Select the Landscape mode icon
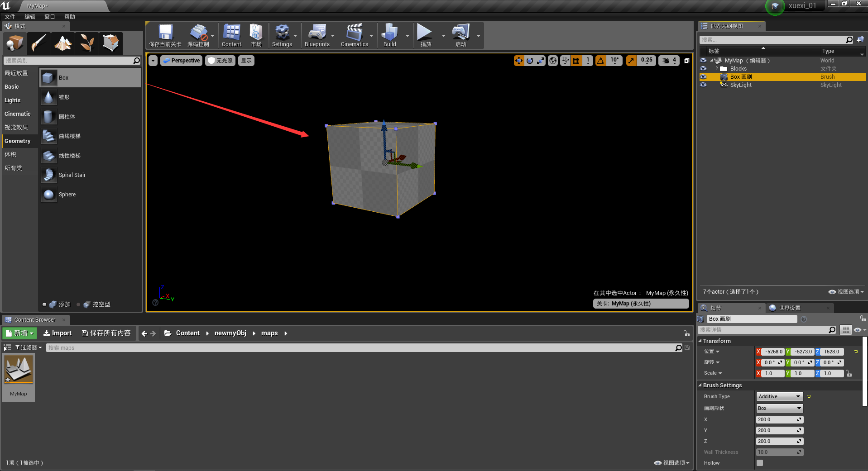The image size is (868, 471). click(x=62, y=43)
